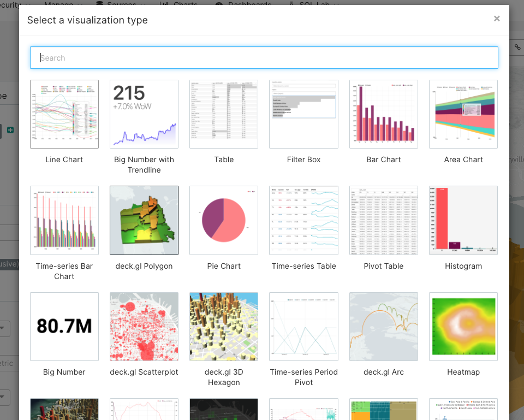Pick the Pivot Table thumbnail
Image resolution: width=524 pixels, height=420 pixels.
[x=384, y=220]
